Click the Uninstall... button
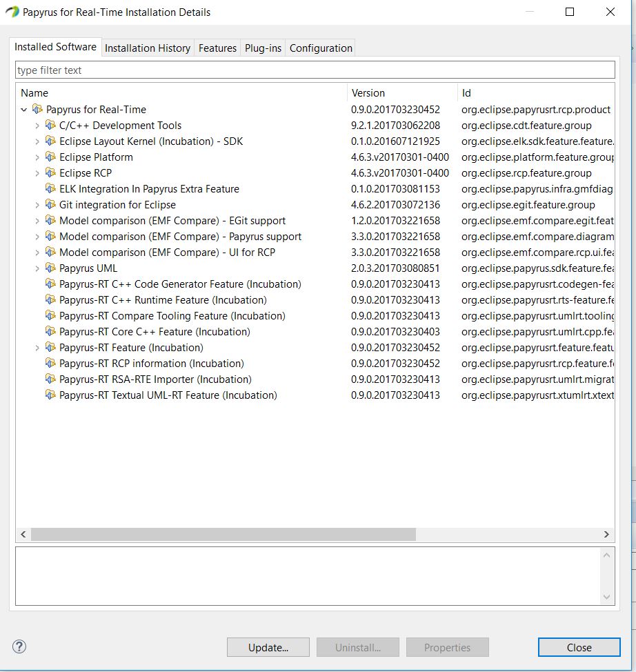Screen dimensions: 636x672 click(x=358, y=647)
